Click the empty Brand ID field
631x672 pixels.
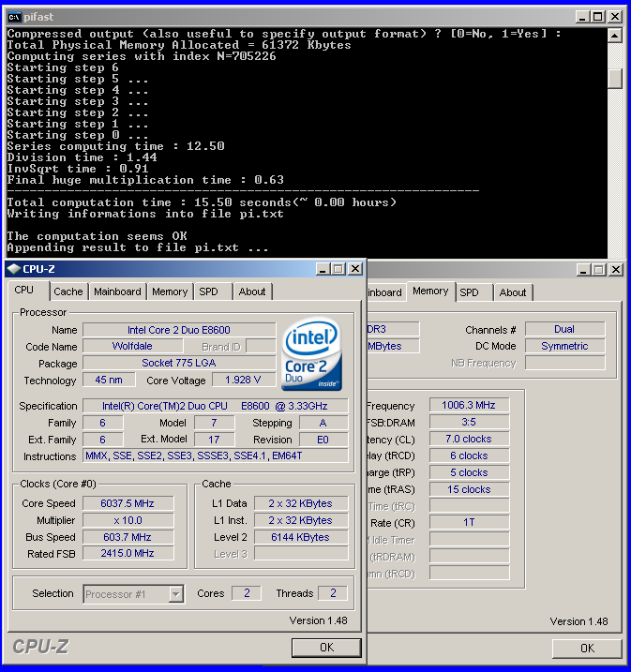[261, 346]
